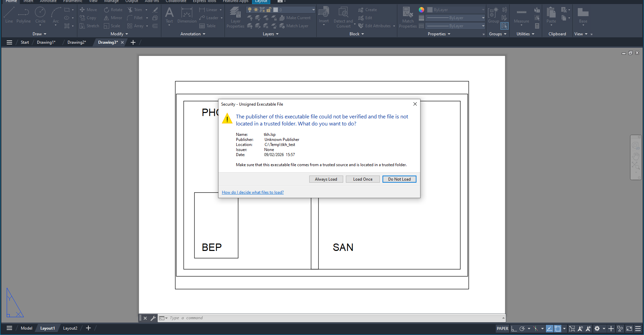Select the Copy tool in Modify panel
644x335 pixels.
click(88, 18)
